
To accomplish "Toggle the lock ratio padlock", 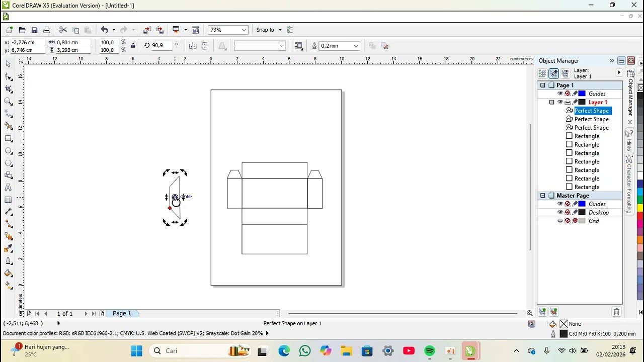I will 133,46.
